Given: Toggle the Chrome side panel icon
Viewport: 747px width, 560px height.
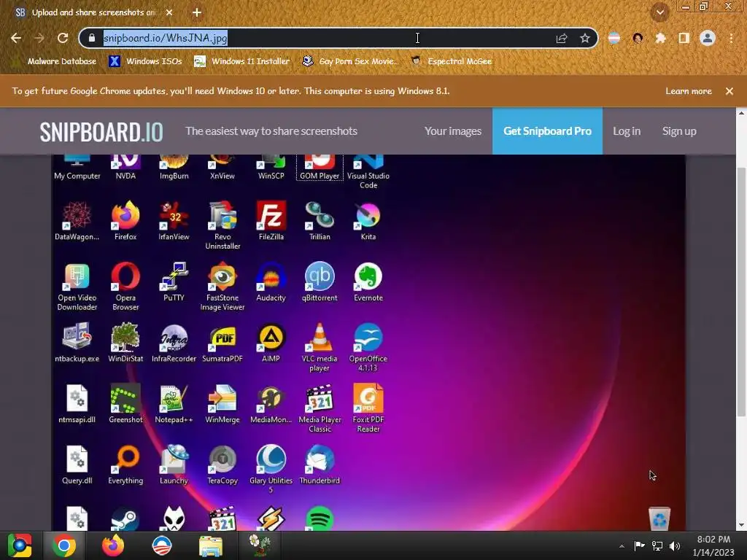Looking at the screenshot, I should point(684,38).
